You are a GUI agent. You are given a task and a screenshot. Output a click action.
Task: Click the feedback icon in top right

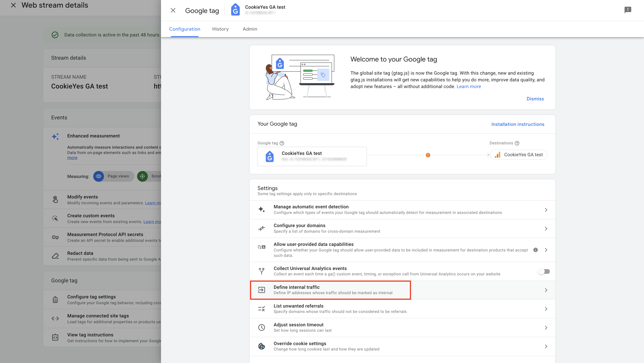[628, 10]
